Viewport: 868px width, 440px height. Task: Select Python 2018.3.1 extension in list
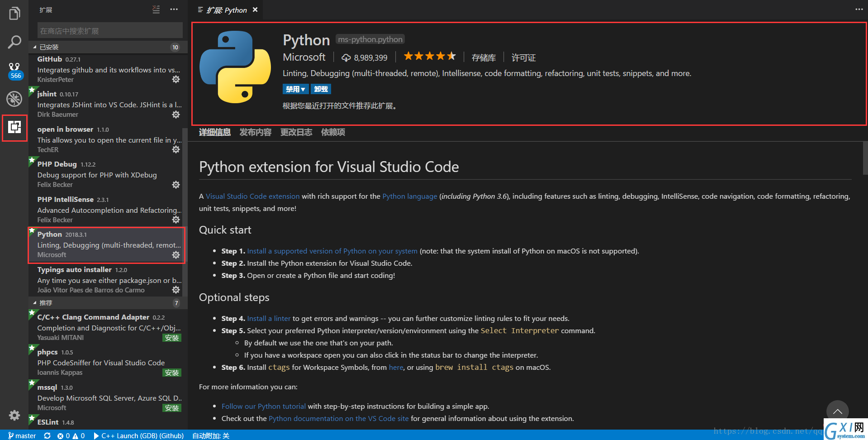tap(105, 244)
